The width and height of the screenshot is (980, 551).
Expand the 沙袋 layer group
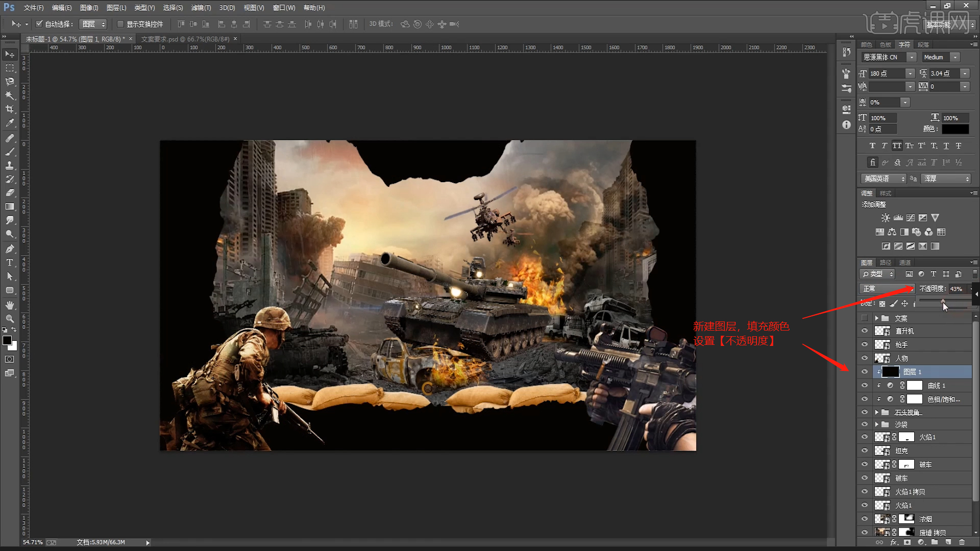(876, 424)
